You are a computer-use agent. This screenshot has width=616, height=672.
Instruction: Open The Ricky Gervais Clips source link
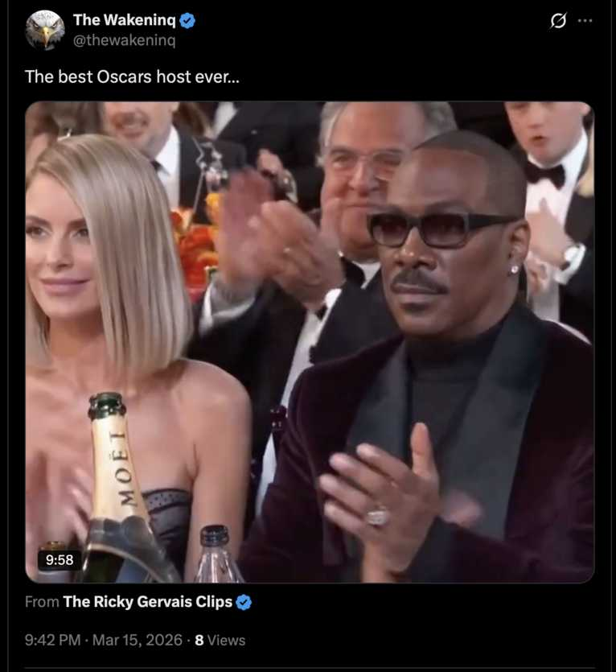(147, 602)
